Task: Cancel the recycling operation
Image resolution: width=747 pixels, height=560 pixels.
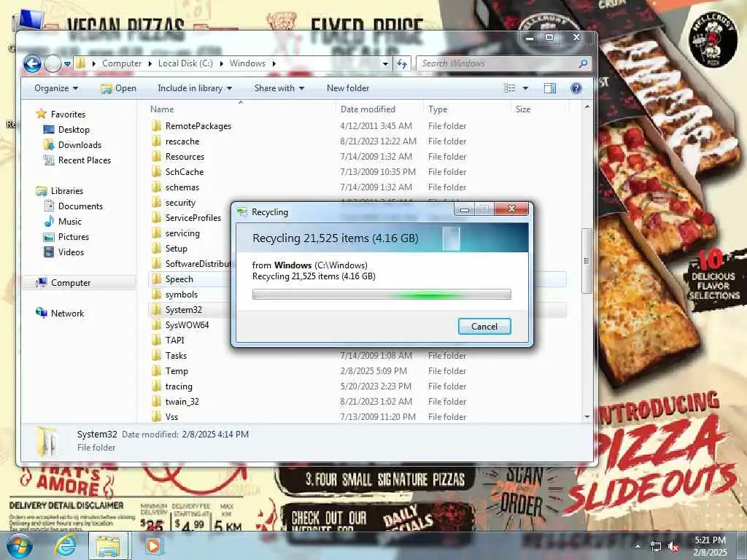Action: tap(484, 326)
